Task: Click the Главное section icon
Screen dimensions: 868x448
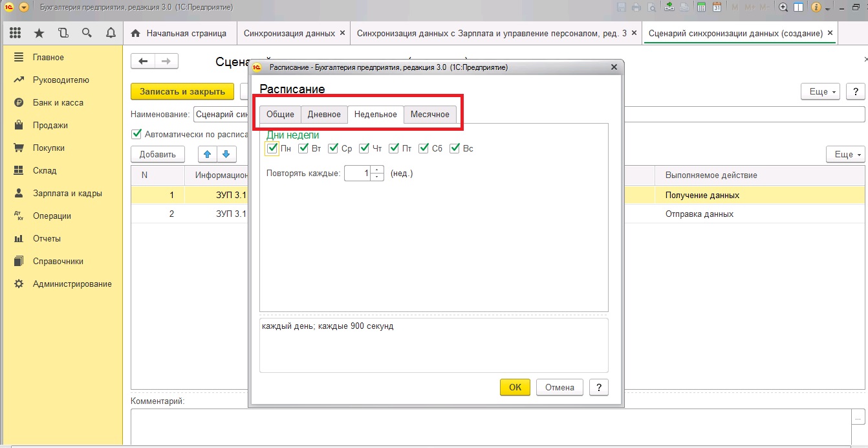Action: [x=19, y=57]
